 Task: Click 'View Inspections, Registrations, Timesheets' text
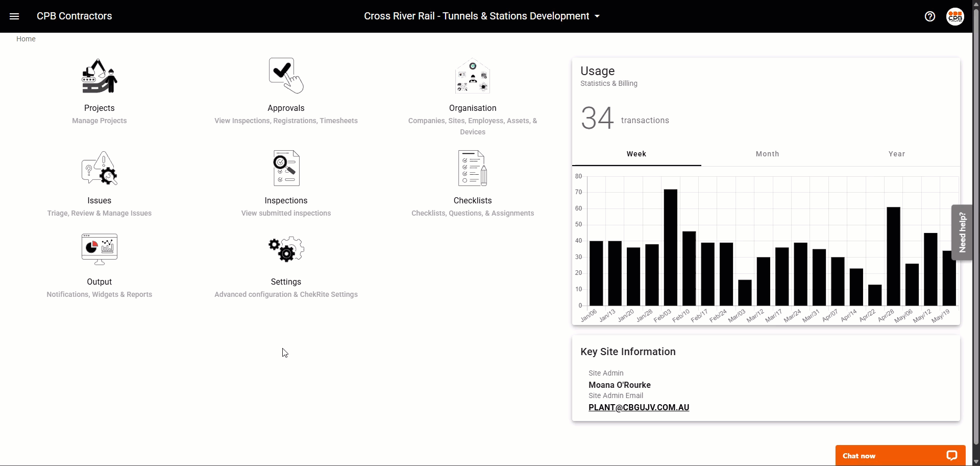click(286, 121)
